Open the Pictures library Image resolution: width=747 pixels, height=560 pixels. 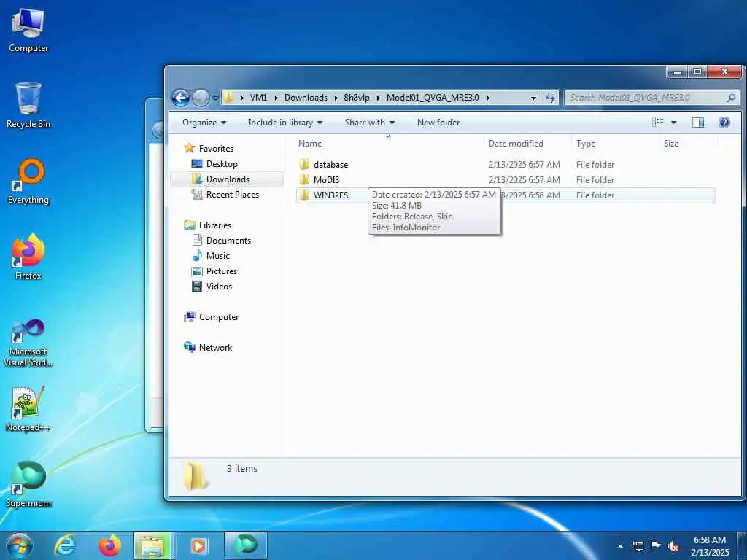click(x=222, y=271)
